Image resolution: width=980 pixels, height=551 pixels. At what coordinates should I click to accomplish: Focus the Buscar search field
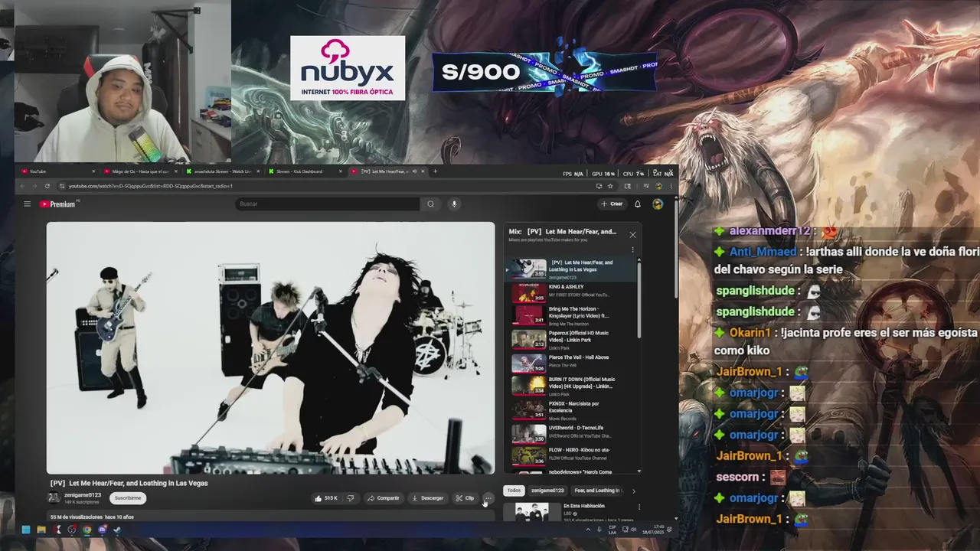pos(328,204)
